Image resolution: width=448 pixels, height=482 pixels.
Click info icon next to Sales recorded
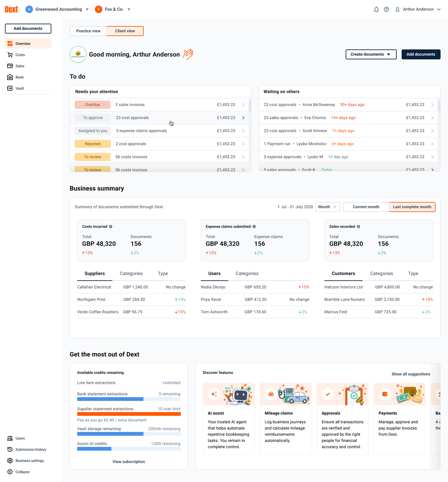(x=358, y=227)
